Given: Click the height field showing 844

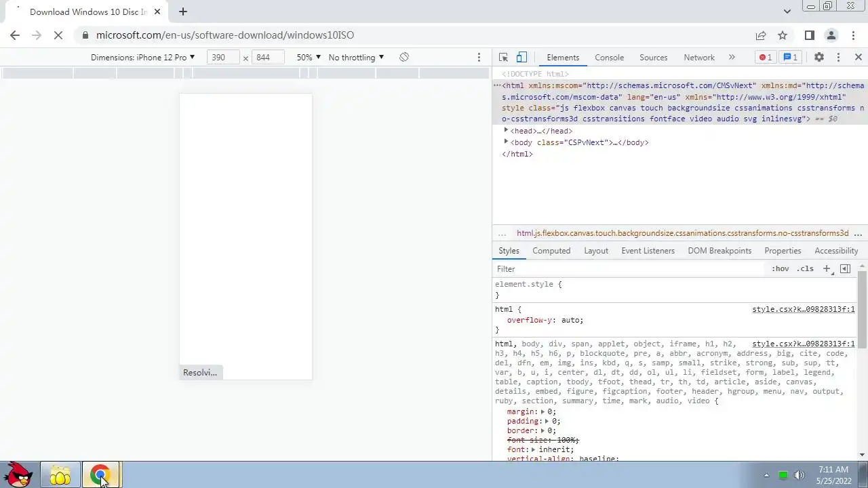Looking at the screenshot, I should click(x=269, y=58).
